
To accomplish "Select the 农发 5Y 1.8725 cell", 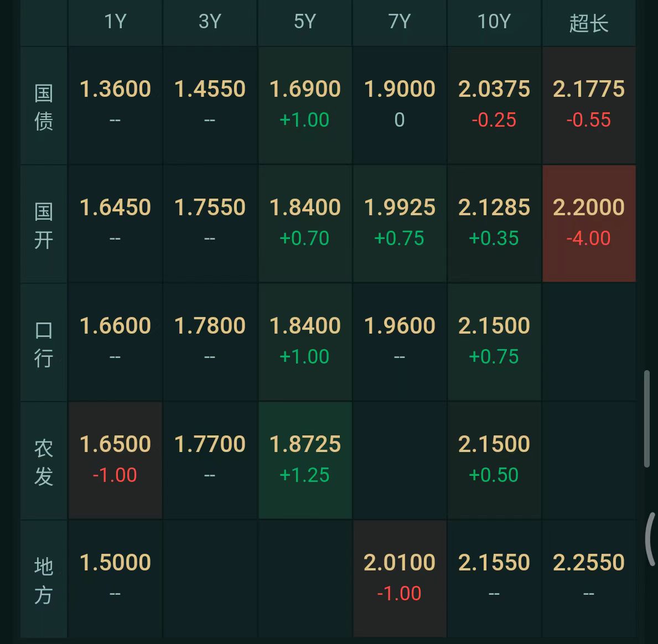I will tap(305, 460).
